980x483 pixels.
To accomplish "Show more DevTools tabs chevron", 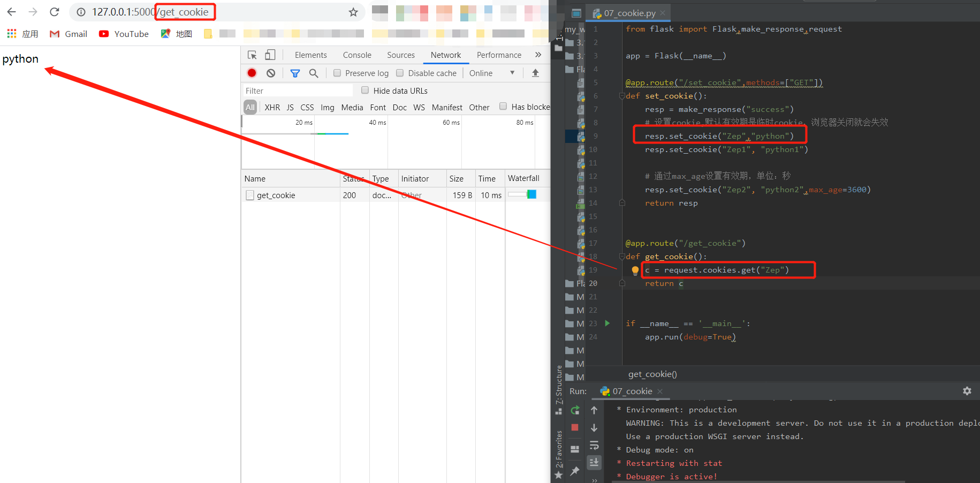I will coord(538,55).
